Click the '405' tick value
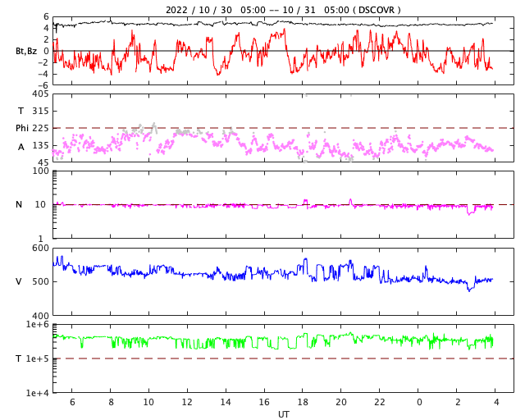The width and height of the screenshot is (525, 420). tap(40, 94)
